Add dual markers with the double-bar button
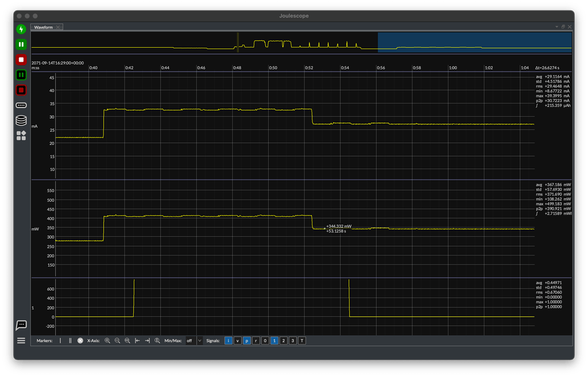 pyautogui.click(x=69, y=340)
